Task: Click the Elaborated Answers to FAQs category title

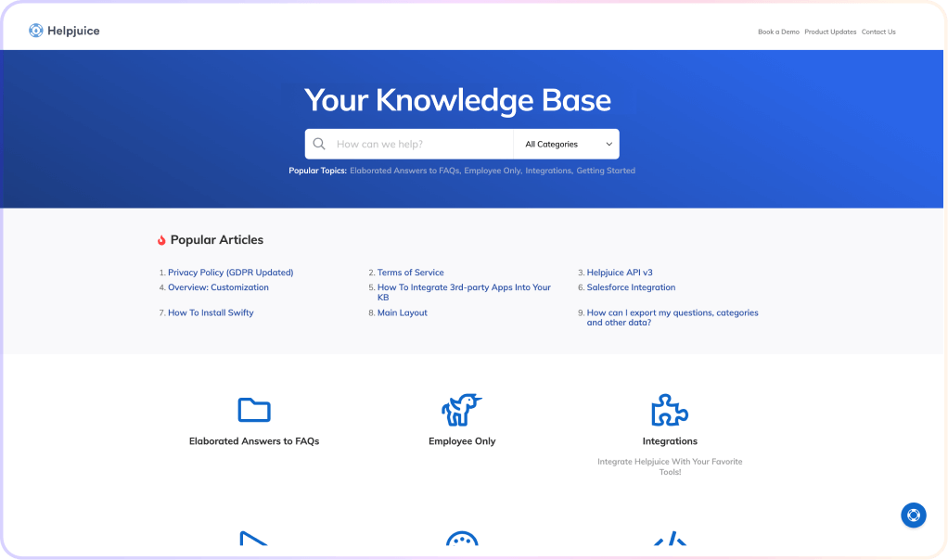Action: point(254,441)
